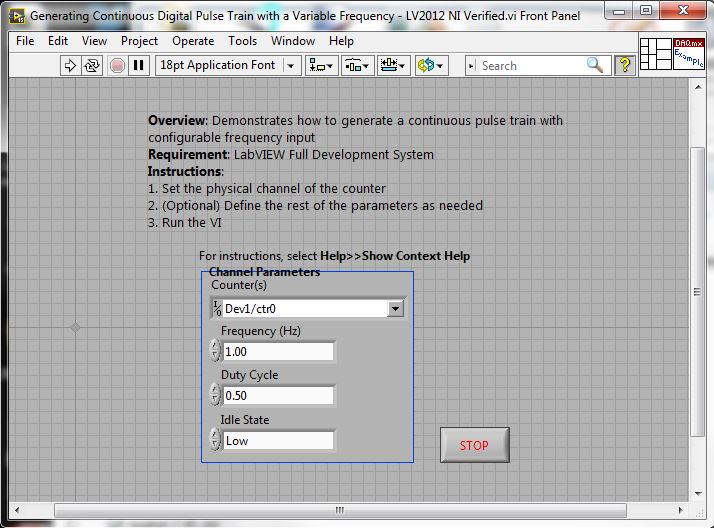Close the LabVIEW Front Panel window
The image size is (714, 528).
click(x=683, y=10)
